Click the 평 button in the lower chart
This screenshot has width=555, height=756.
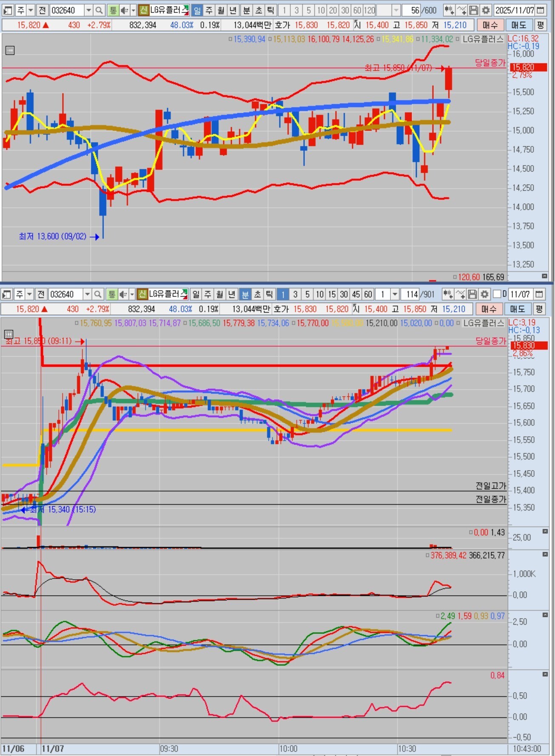click(539, 309)
